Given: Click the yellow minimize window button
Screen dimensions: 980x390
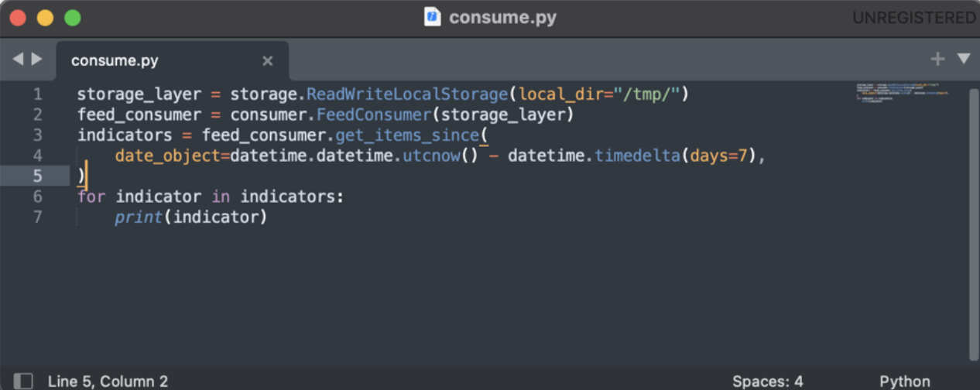Looking at the screenshot, I should (45, 17).
